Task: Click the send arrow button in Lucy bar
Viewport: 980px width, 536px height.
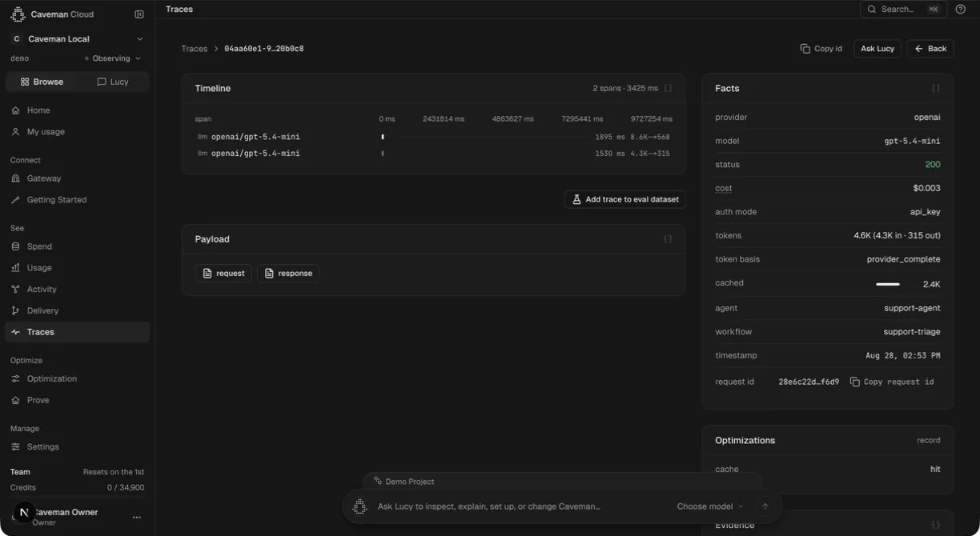Action: pyautogui.click(x=765, y=506)
